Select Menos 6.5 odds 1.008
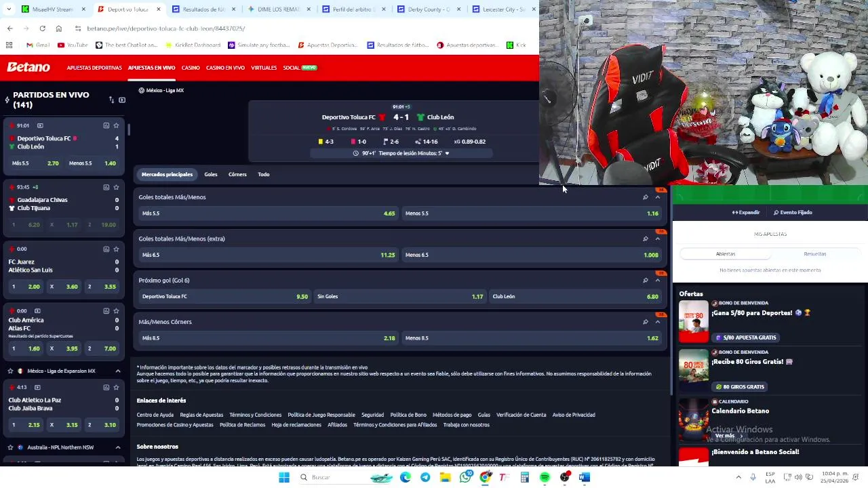The width and height of the screenshot is (868, 488). (531, 255)
